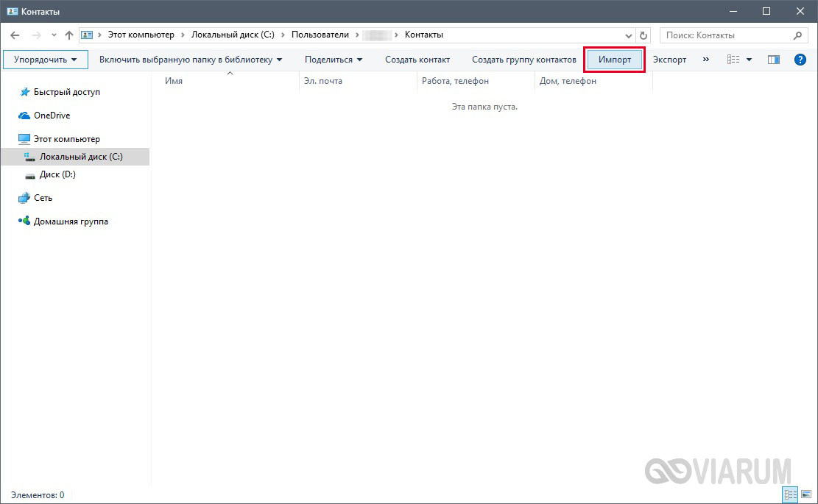The image size is (818, 504).
Task: Click the Поиск: Контакты search field
Action: tap(725, 35)
